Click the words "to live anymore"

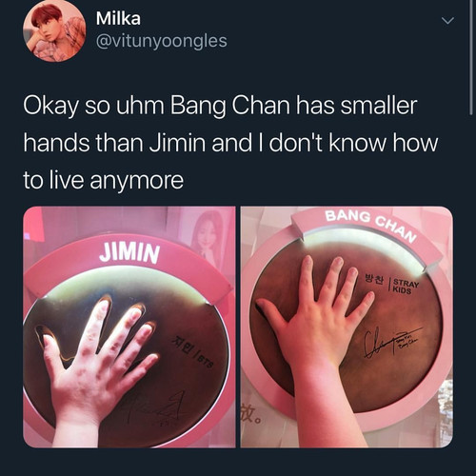click(x=104, y=180)
